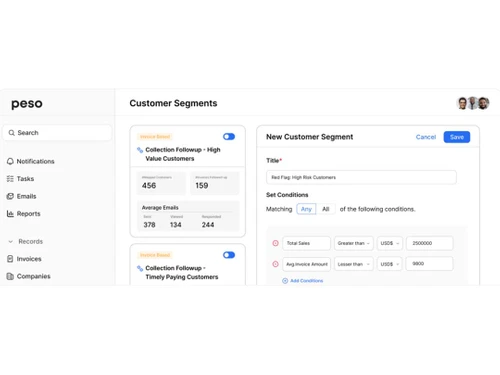Open USD$ dropdown in Total Sales row
Screen dimensions: 500x375
(390, 243)
